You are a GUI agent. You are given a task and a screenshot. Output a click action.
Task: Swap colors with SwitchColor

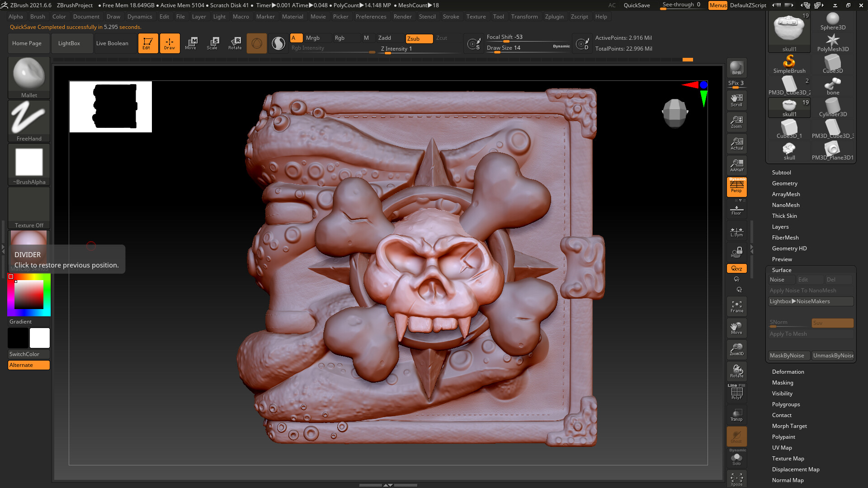coord(28,354)
